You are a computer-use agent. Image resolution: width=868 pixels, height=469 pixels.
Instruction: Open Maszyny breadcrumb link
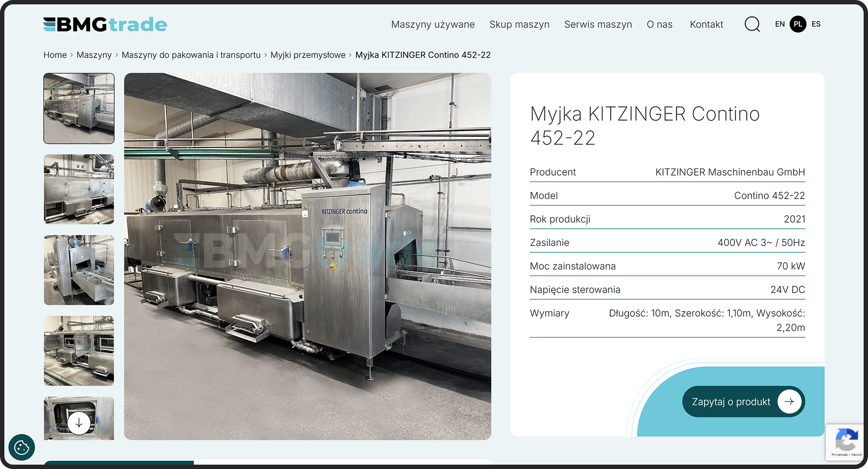click(x=94, y=55)
